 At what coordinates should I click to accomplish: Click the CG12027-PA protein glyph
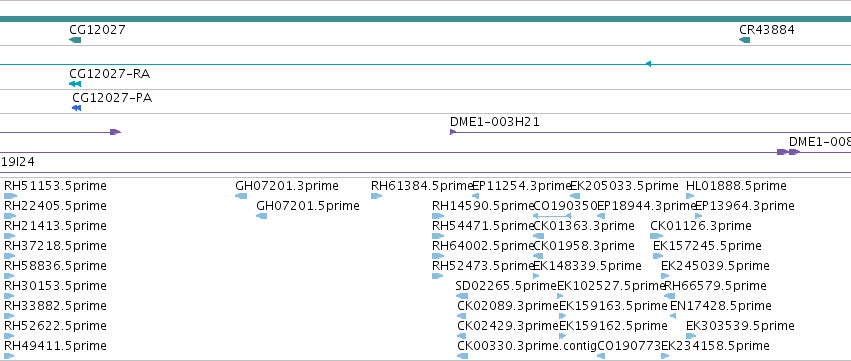point(77,108)
